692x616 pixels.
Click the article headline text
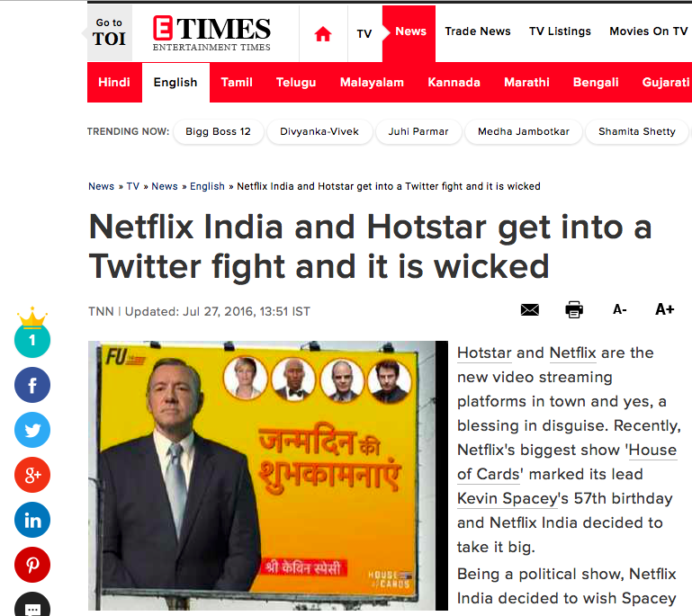click(x=370, y=246)
